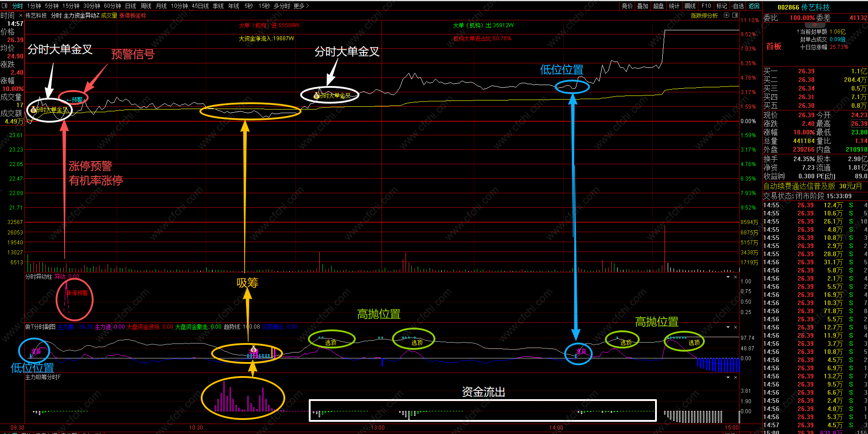The height and width of the screenshot is (434, 868).
Task: Open the F10 company info button
Action: (706, 6)
